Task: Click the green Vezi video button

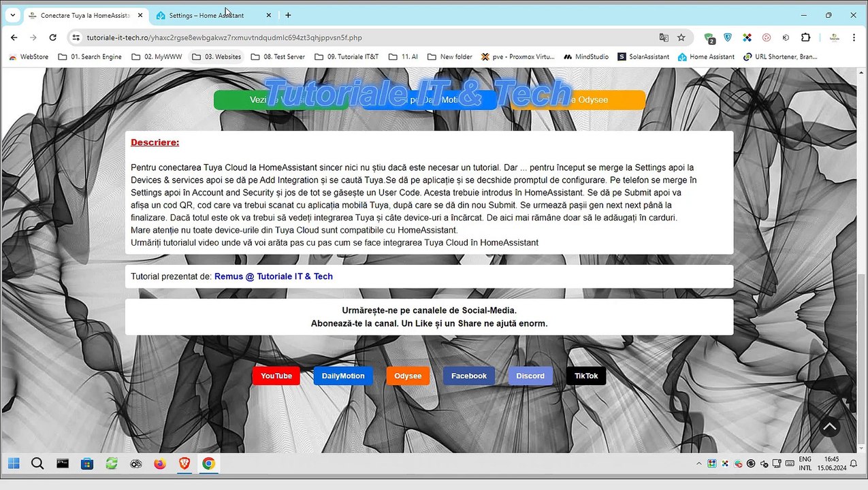Action: [x=280, y=100]
